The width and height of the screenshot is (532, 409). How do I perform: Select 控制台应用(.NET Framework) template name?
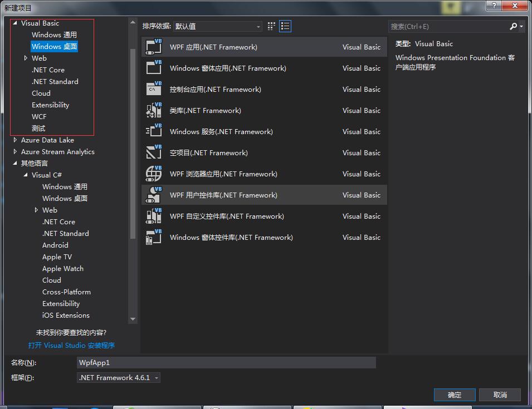coord(216,89)
